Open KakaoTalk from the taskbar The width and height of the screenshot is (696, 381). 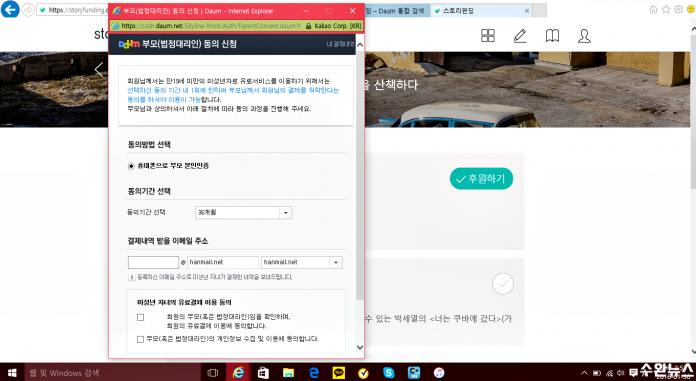tap(339, 373)
